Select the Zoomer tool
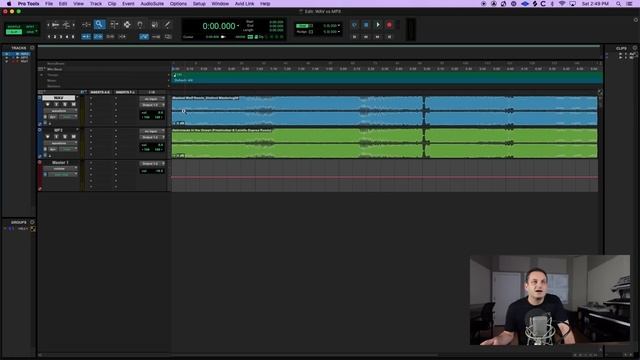 [x=99, y=24]
